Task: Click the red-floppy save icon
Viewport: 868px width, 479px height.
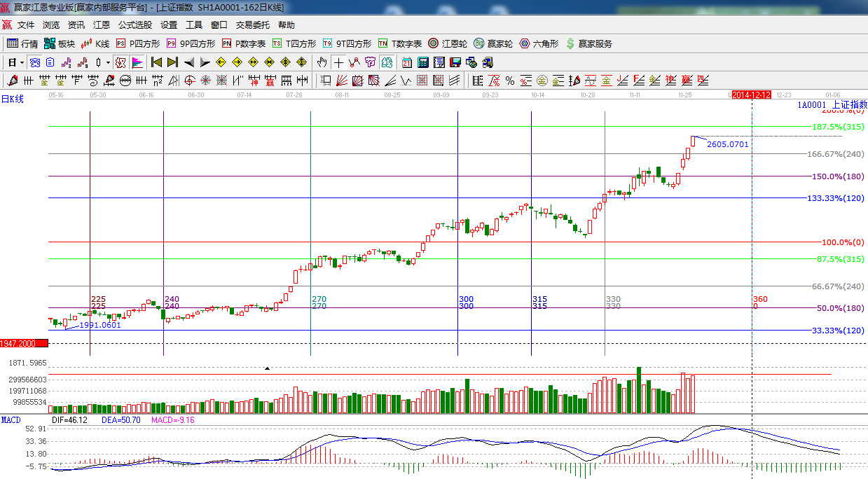Action: [455, 62]
